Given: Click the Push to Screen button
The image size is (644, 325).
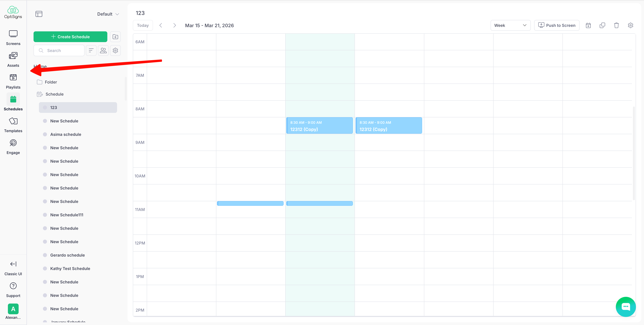Looking at the screenshot, I should click(557, 25).
